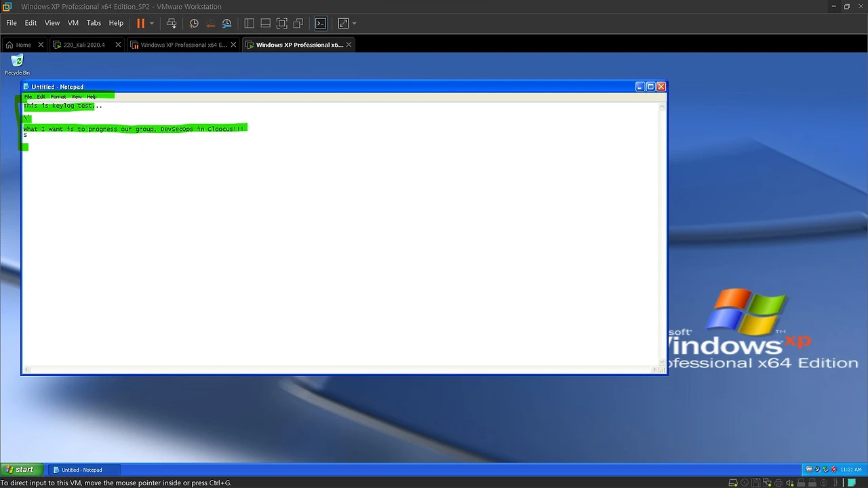This screenshot has height=488, width=868.
Task: Revert the VM to its previous snapshot
Action: coord(210,23)
